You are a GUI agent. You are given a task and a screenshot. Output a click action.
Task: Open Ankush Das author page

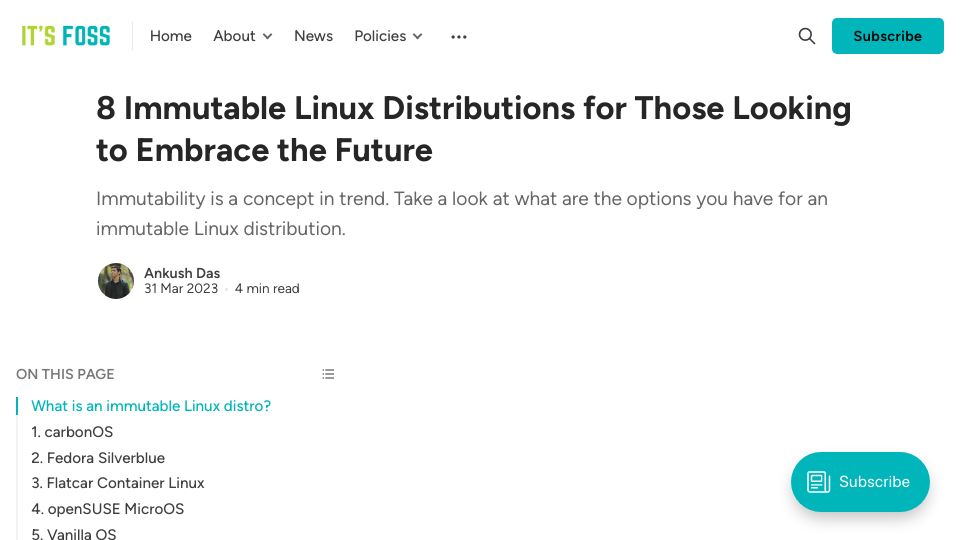pos(182,273)
